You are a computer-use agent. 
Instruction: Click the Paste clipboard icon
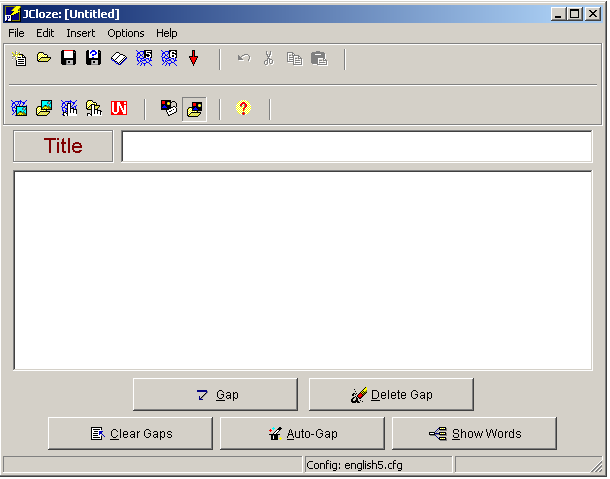319,59
